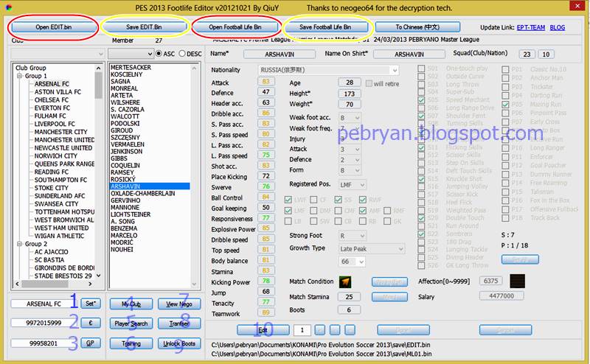Select OXLADE-CHAMBERLAIN in the member list

coord(142,193)
